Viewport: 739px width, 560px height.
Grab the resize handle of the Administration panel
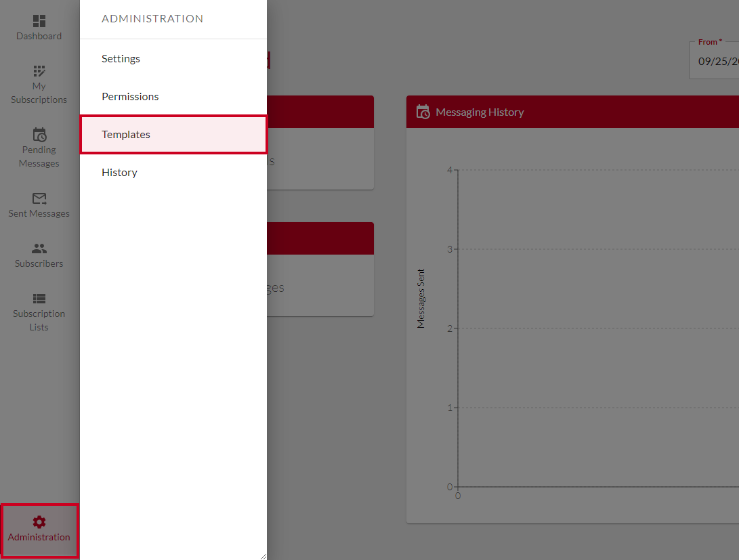pyautogui.click(x=263, y=556)
